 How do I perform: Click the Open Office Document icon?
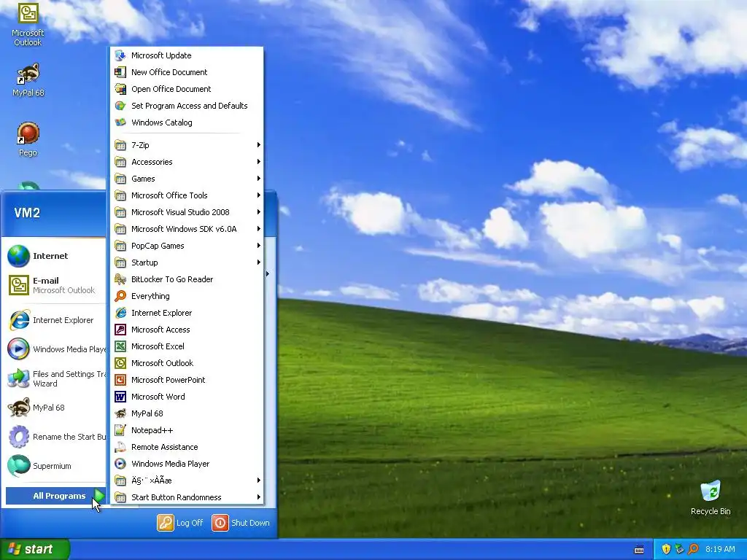120,88
